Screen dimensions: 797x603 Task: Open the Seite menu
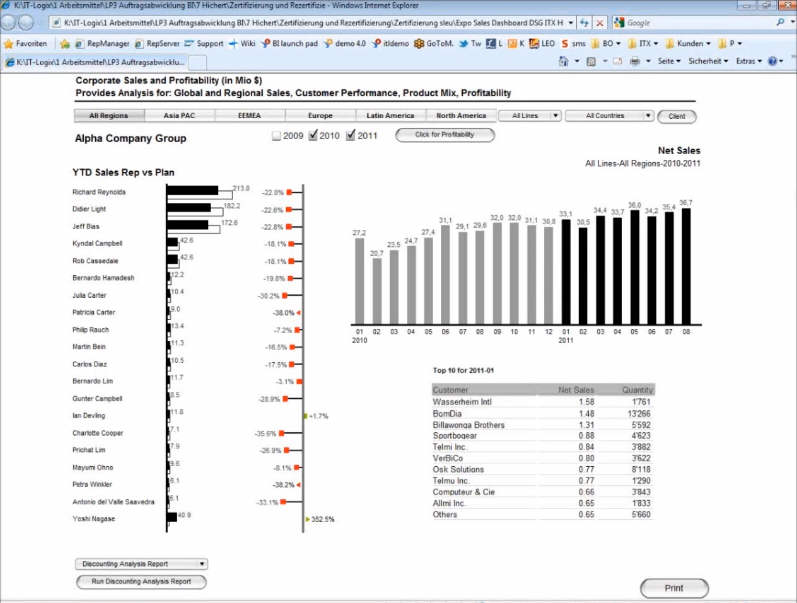click(x=669, y=61)
